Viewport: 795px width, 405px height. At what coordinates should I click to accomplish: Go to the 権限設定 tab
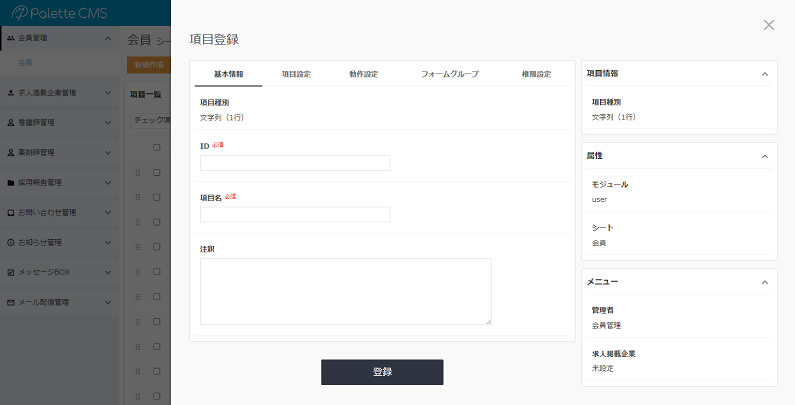[x=536, y=74]
